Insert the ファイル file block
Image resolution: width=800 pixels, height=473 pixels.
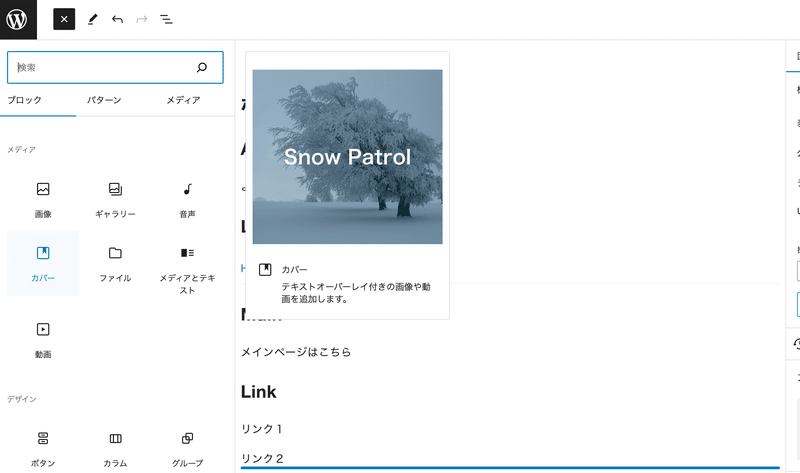(x=115, y=264)
